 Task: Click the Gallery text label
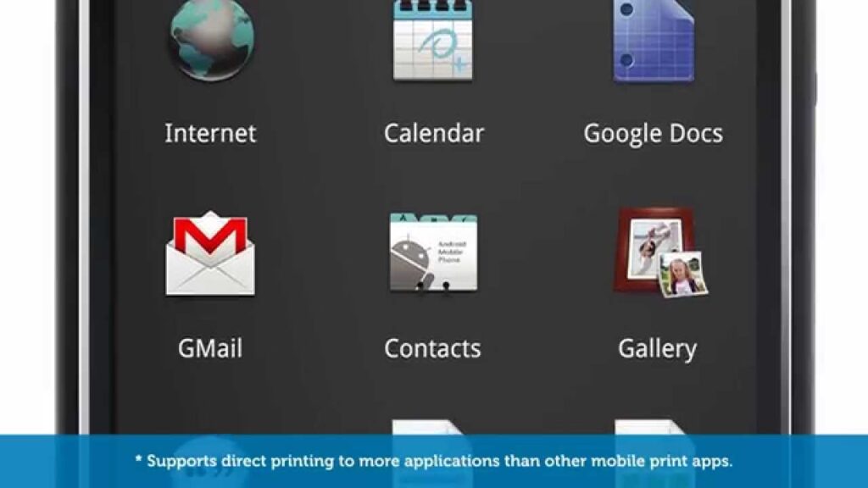(657, 348)
